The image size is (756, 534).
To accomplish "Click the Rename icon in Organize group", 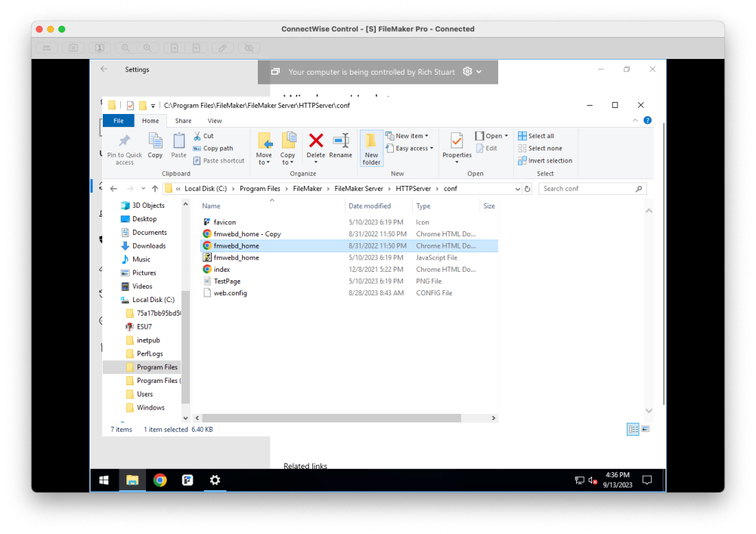I will (x=340, y=144).
